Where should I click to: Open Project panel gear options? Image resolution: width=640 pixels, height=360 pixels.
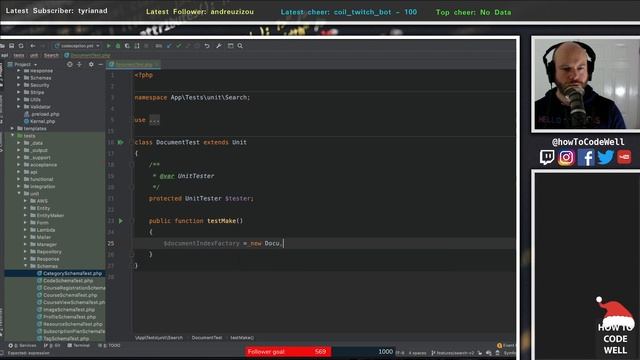[91, 64]
